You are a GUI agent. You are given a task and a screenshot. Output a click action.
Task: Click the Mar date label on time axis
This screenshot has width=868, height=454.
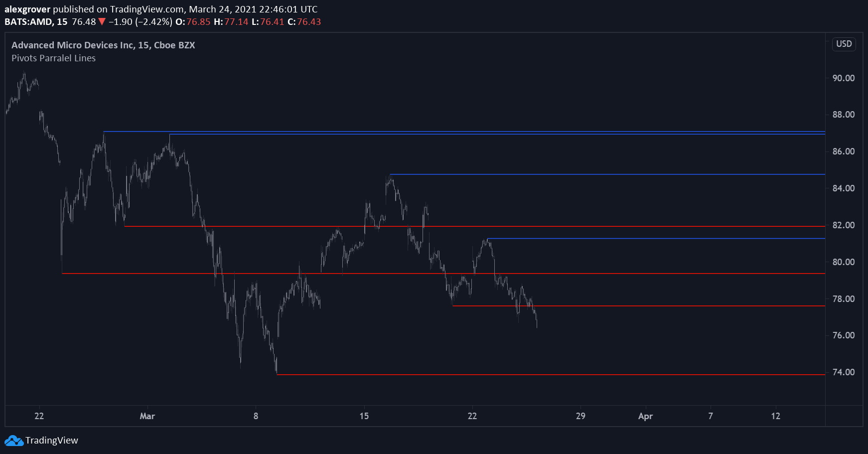[147, 416]
